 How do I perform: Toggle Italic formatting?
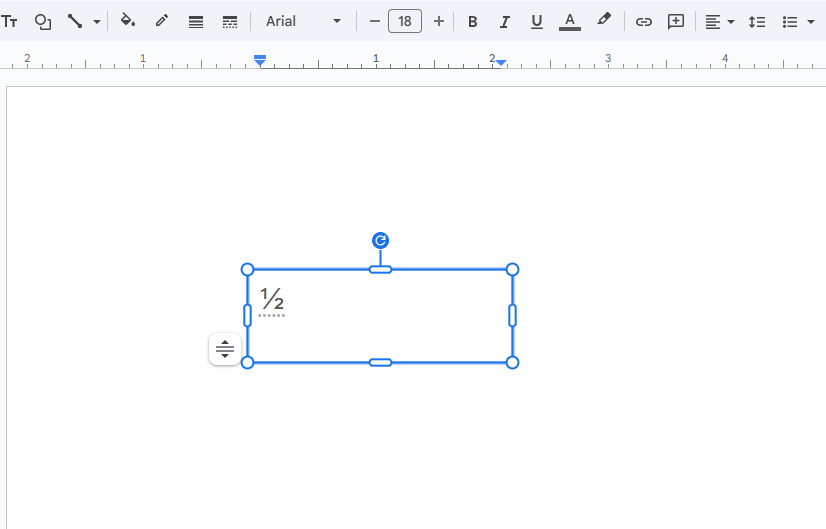point(504,21)
